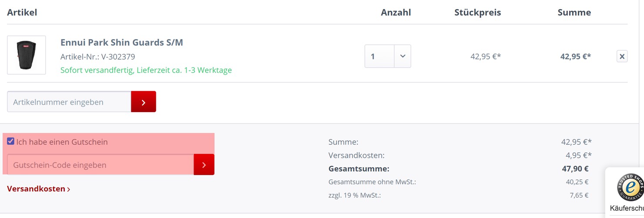Focus the 'Gutschein-Code eingeben' input field
This screenshot has width=644, height=218.
point(101,164)
